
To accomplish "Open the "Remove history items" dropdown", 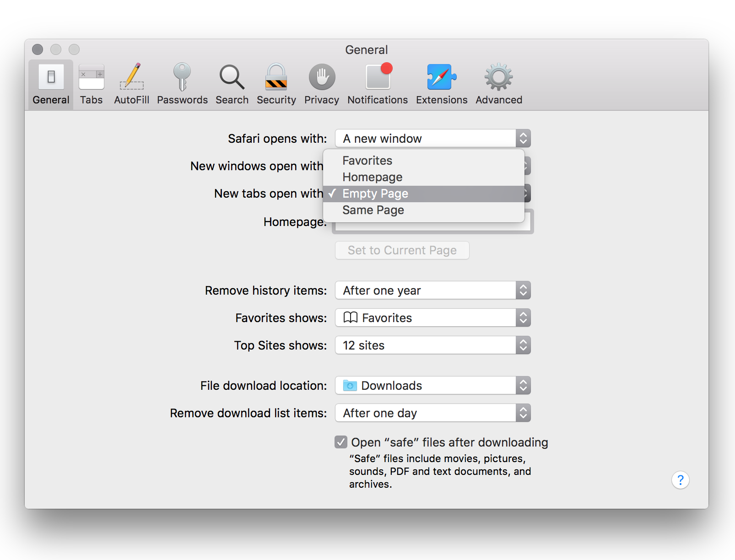I will click(433, 290).
